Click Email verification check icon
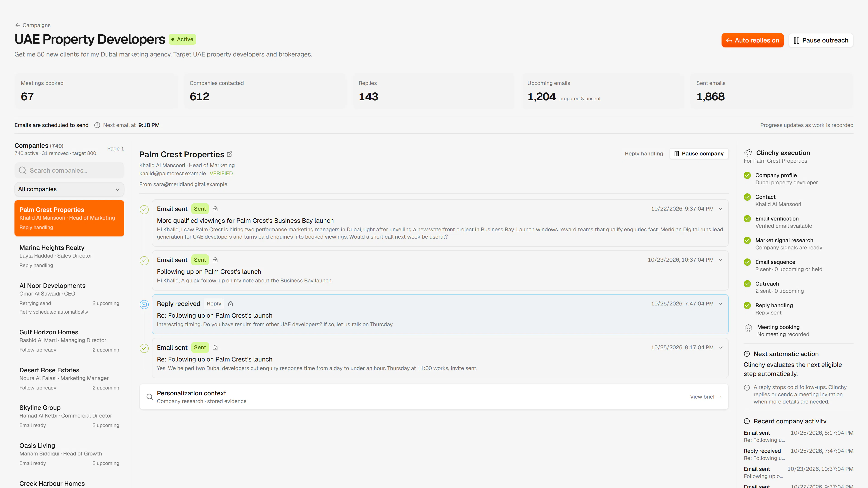Screen dimensions: 868x488 click(747, 219)
